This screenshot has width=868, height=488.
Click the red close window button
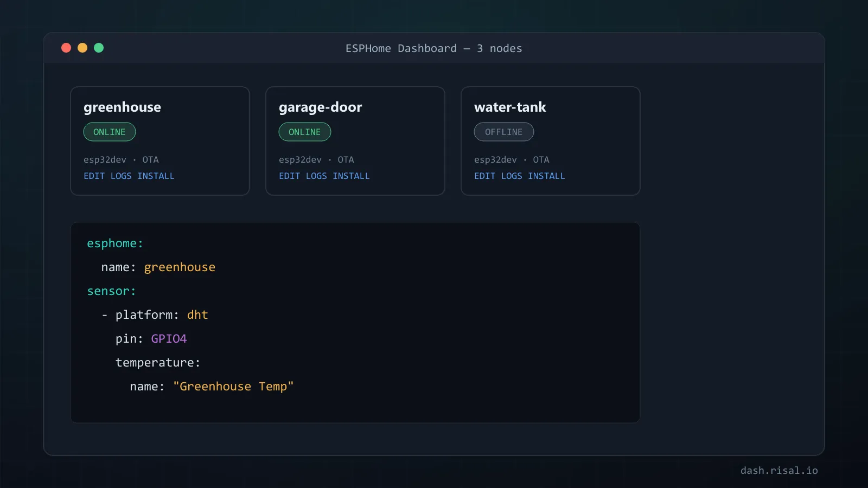66,48
